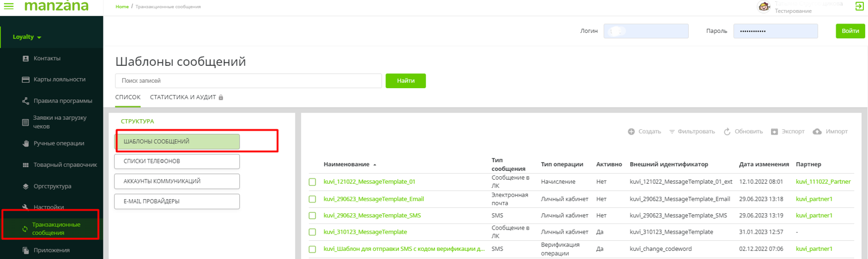This screenshot has width=868, height=259.
Task: Click the Поиск записей search field
Action: click(248, 80)
